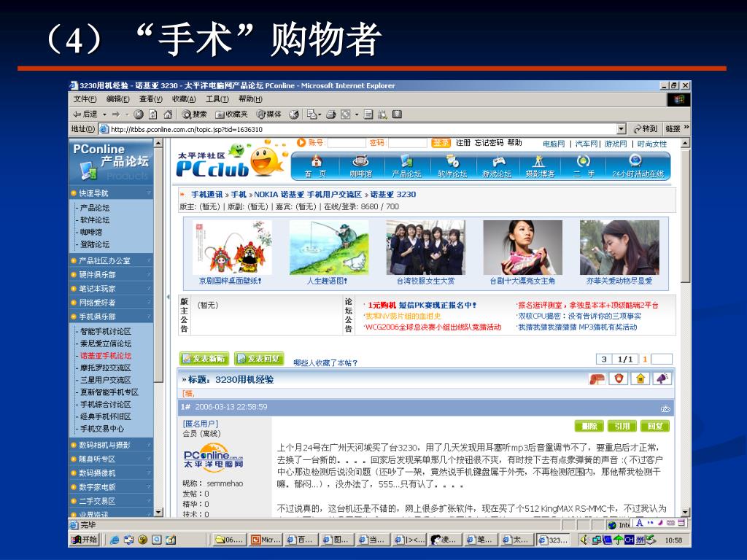This screenshot has width=747, height=560.
Task: Open the 编辑(E) menu
Action: (117, 99)
